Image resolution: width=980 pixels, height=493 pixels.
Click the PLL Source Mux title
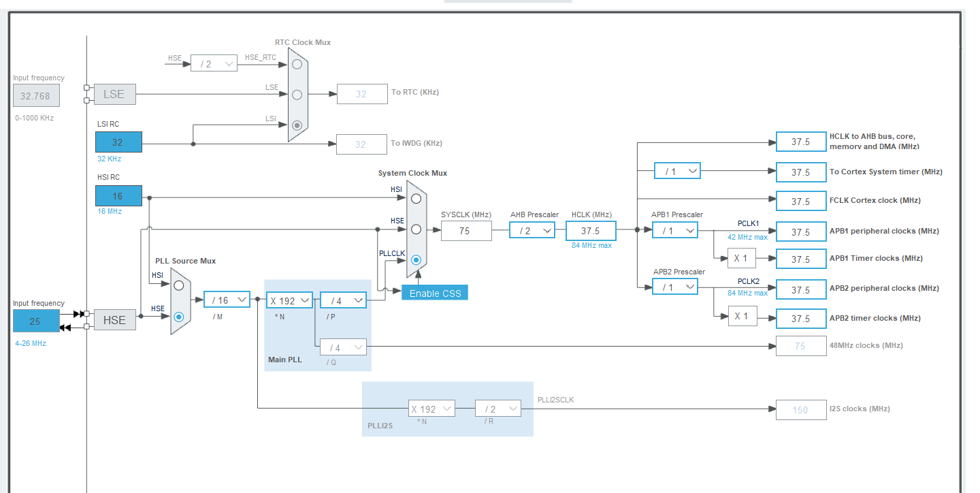pos(185,261)
